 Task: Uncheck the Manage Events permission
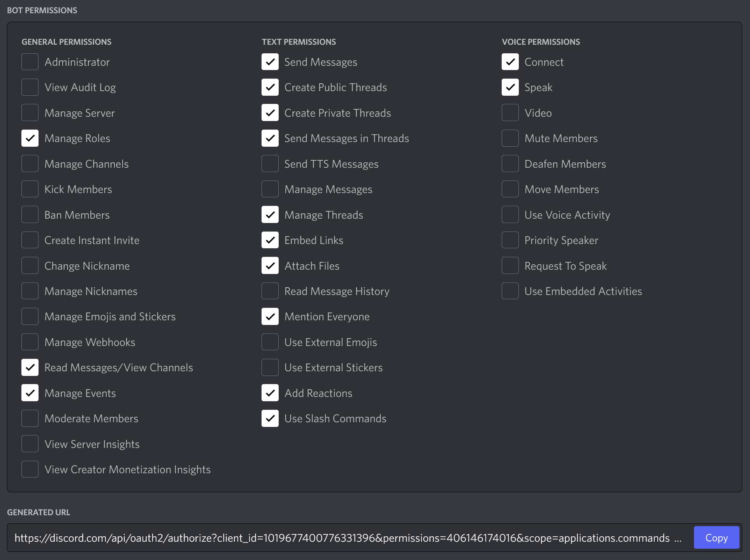click(30, 393)
